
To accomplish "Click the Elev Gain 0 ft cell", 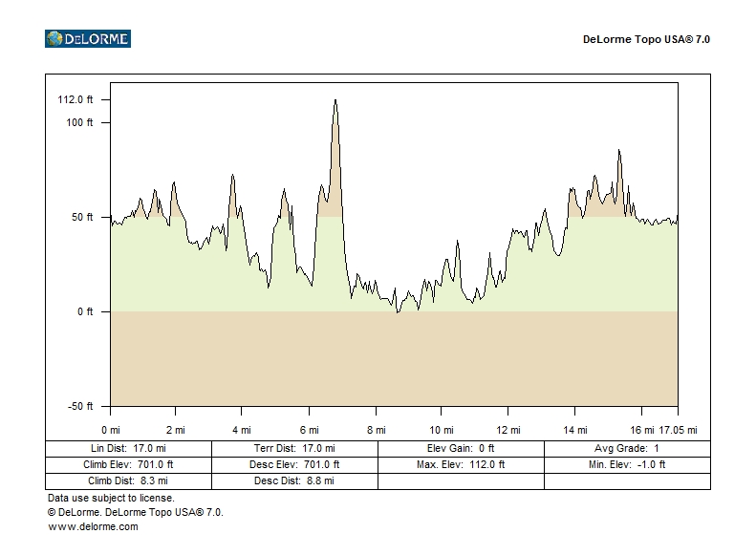I will click(461, 448).
